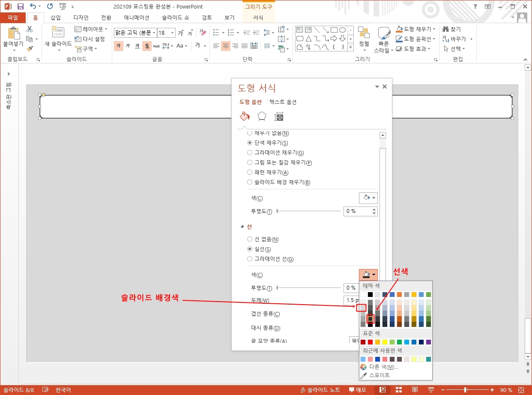Toggle text shadow S button
Image resolution: width=532 pixels, height=395 pixels.
pos(147,46)
